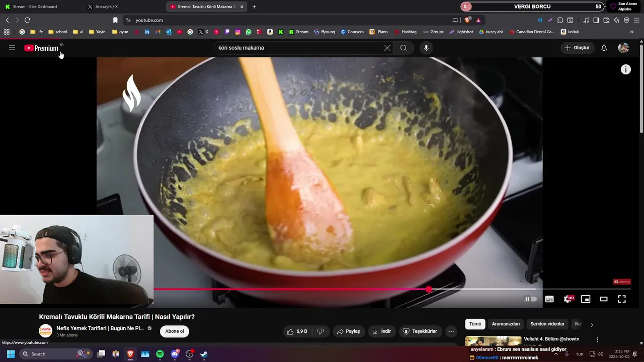Grab the red playhead scrubber dot

429,289
